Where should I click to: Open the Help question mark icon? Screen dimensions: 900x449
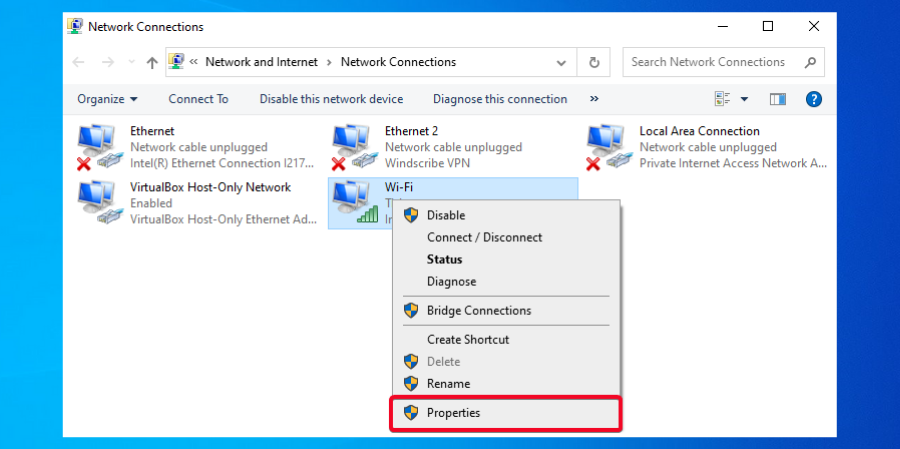click(x=814, y=99)
